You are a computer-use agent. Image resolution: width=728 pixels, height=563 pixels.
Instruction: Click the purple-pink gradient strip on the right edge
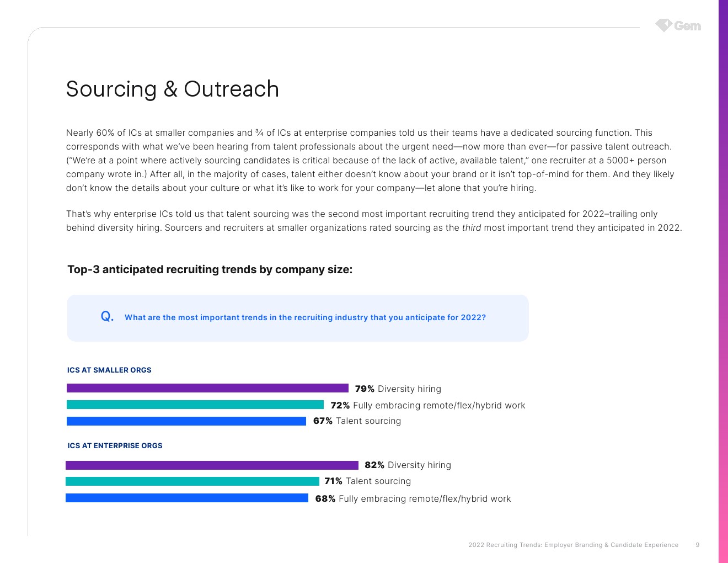[x=723, y=281]
